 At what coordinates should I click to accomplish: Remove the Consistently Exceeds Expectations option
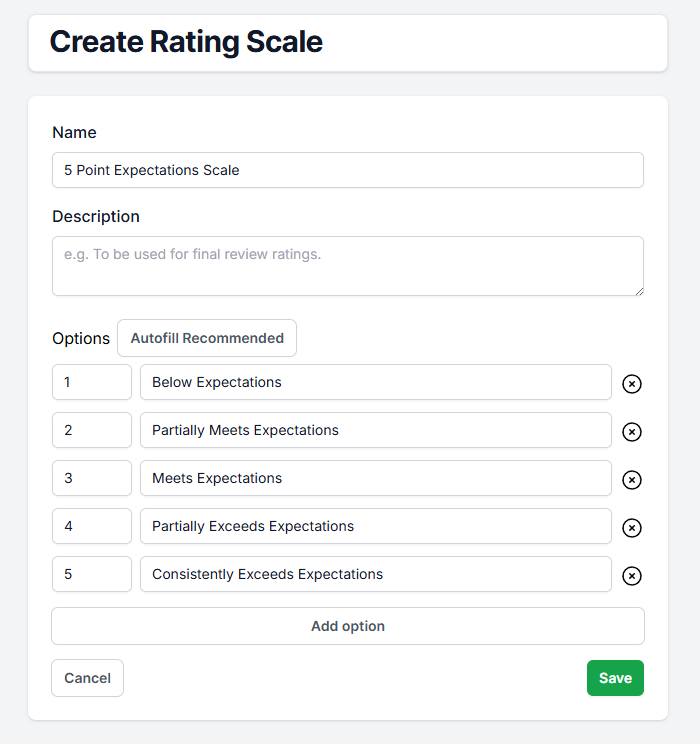pos(632,576)
